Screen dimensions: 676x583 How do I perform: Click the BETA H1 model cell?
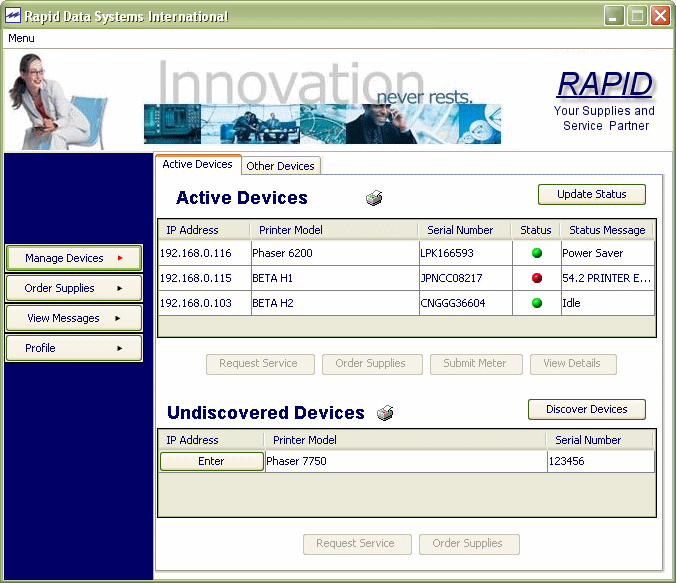[x=335, y=278]
